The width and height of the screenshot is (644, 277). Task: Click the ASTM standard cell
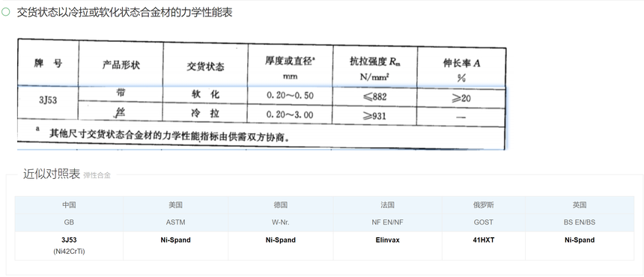[175, 222]
